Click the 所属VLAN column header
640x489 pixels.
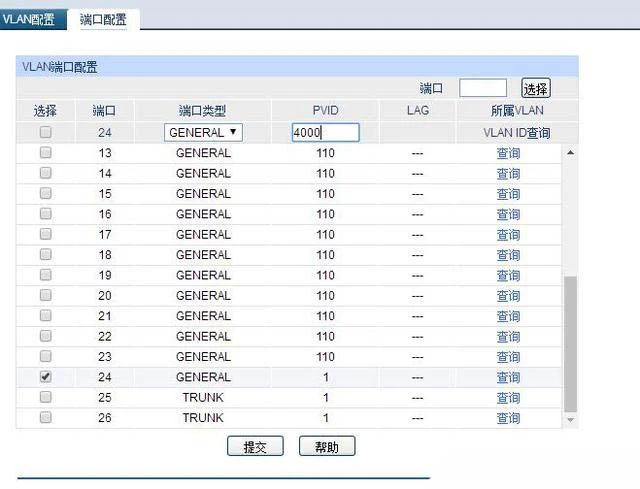[517, 111]
